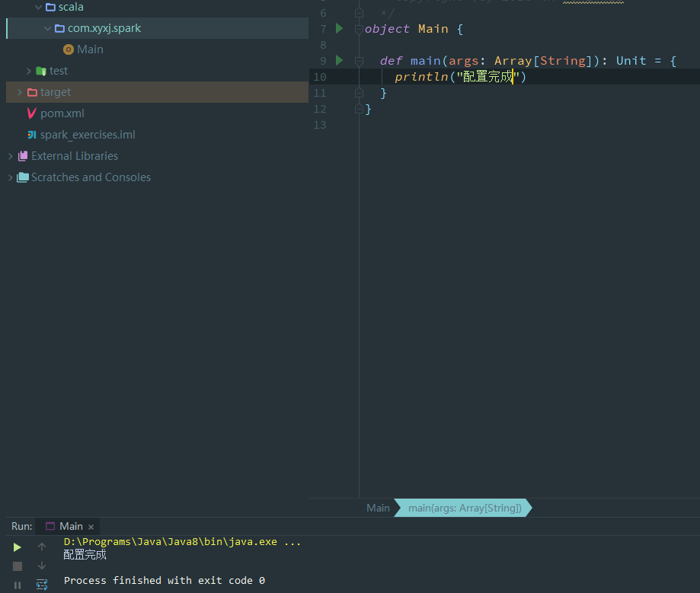The width and height of the screenshot is (700, 593).
Task: Click the Pause output icon
Action: pyautogui.click(x=18, y=585)
